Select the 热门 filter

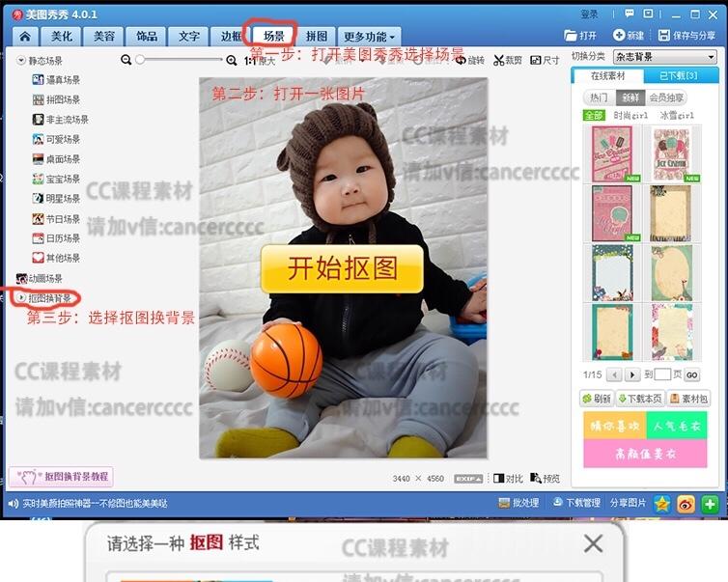[x=599, y=97]
